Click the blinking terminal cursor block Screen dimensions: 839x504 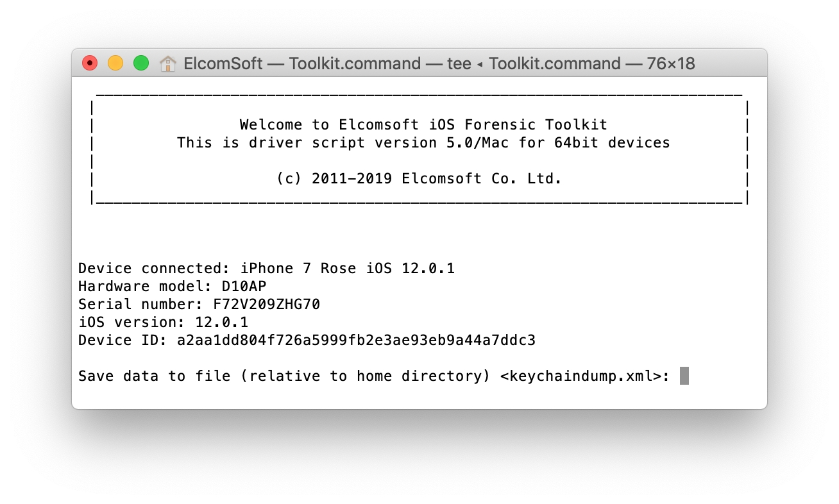[684, 376]
